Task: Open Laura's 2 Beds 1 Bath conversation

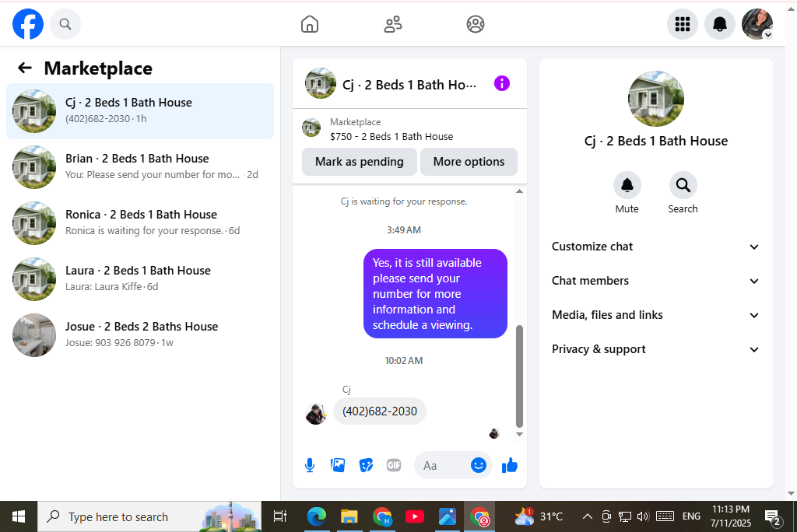Action: pyautogui.click(x=140, y=278)
